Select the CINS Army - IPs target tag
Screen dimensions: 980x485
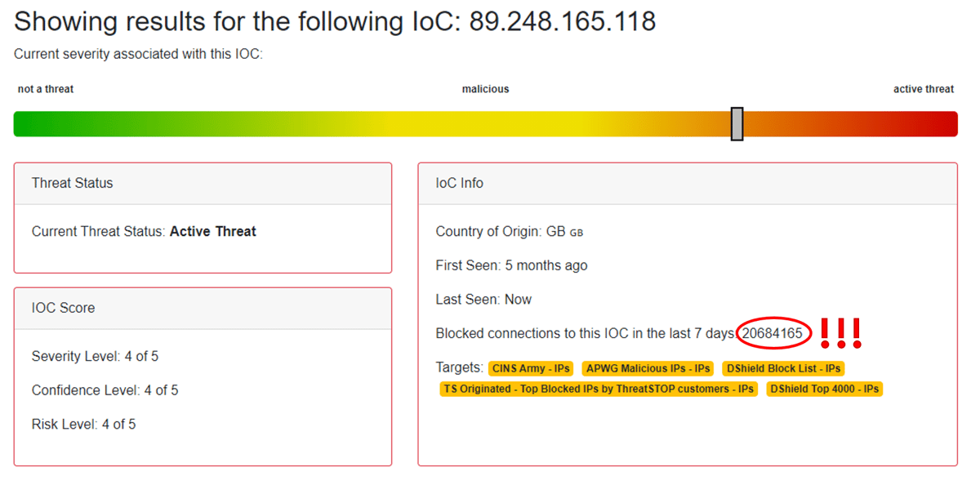click(530, 368)
